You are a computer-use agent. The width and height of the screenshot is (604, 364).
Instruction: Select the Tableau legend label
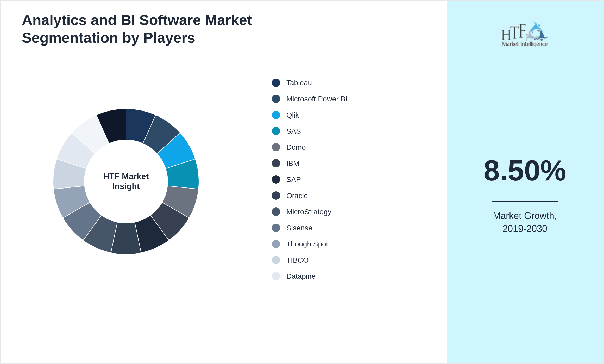pos(299,83)
